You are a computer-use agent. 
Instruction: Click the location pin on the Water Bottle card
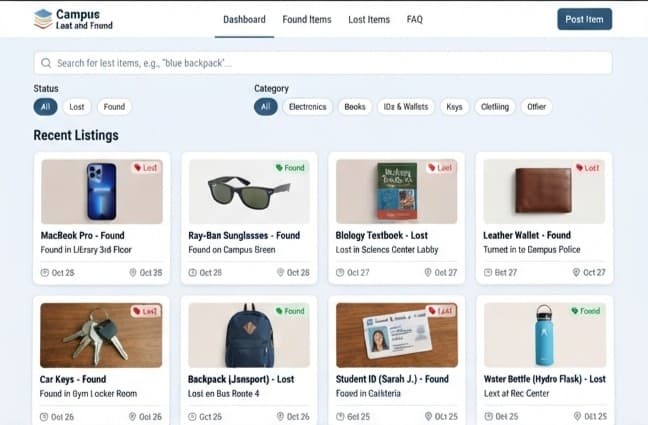577,417
